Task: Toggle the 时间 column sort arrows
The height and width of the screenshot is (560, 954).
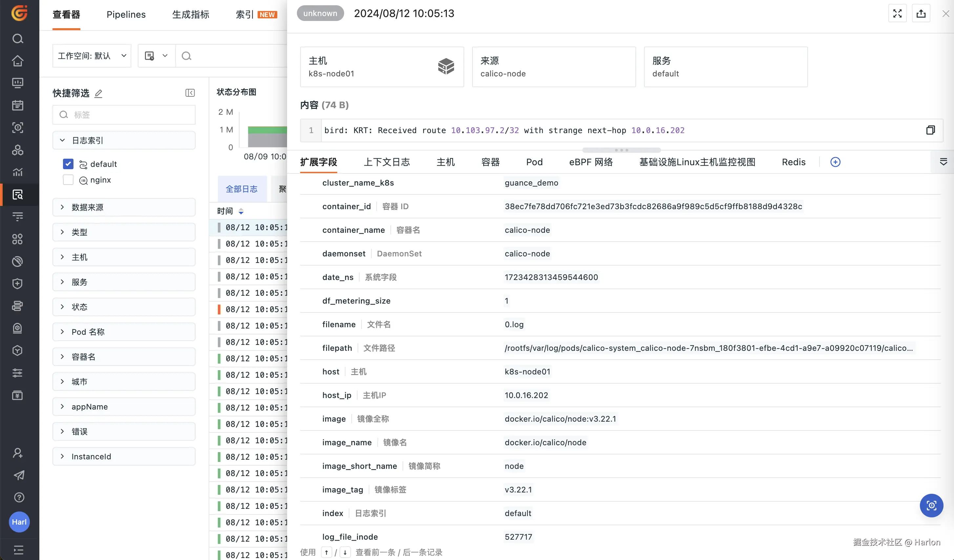Action: (x=241, y=211)
